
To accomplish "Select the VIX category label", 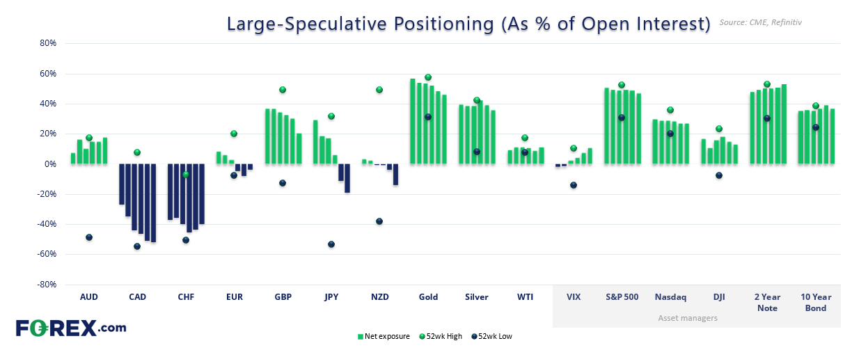I will tap(574, 296).
